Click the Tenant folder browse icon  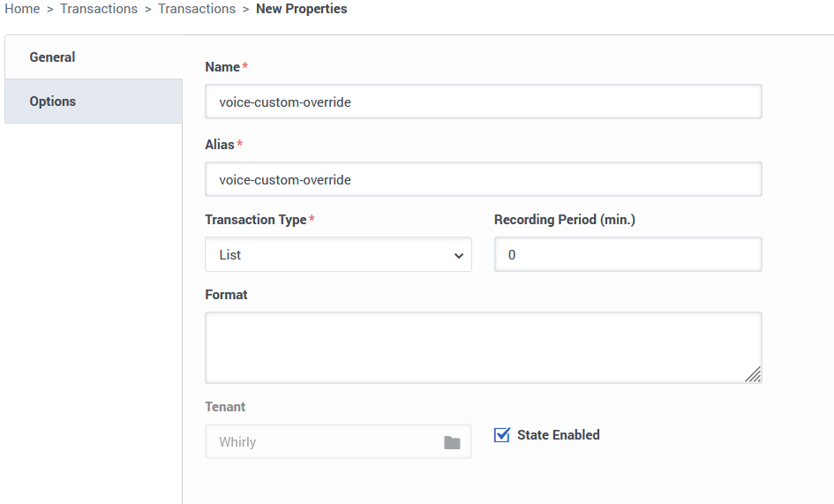pos(452,442)
